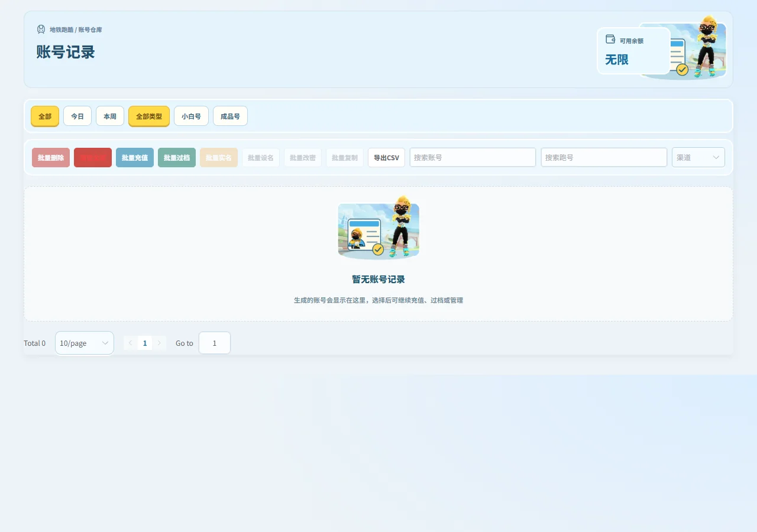Image resolution: width=757 pixels, height=532 pixels.
Task: Click the subway icon beside the breadcrumb
Action: coord(41,29)
